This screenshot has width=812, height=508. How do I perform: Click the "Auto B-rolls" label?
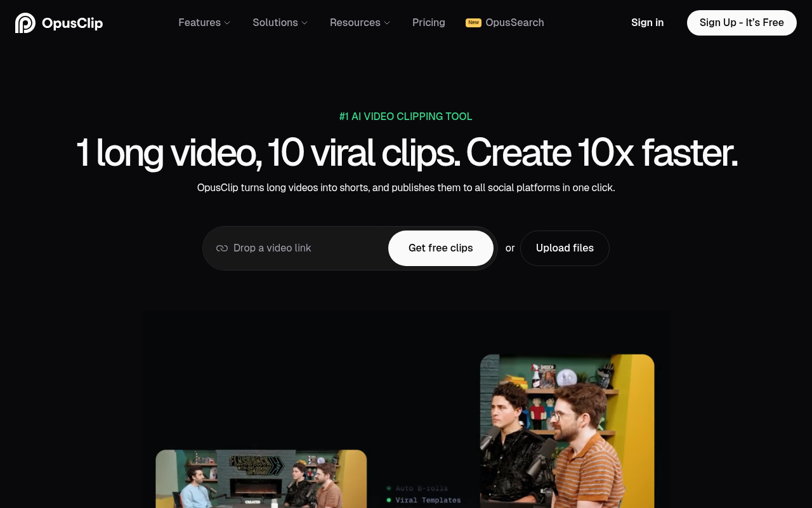tap(422, 489)
